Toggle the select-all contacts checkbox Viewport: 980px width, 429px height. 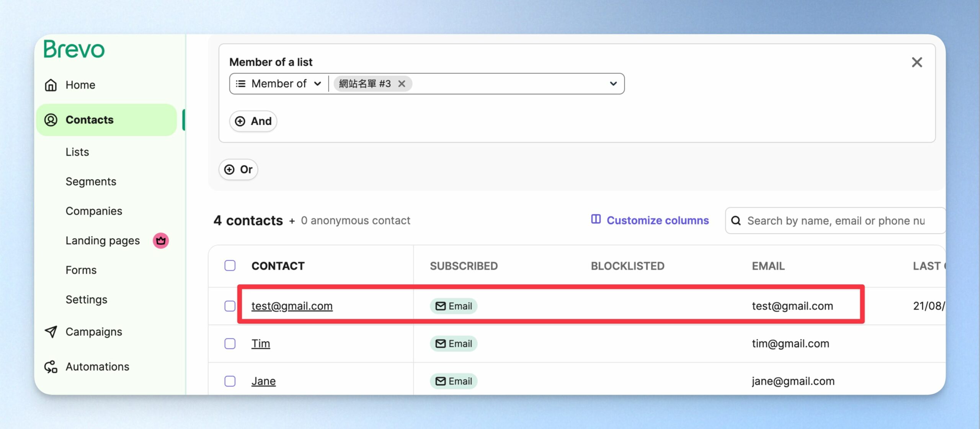[230, 266]
